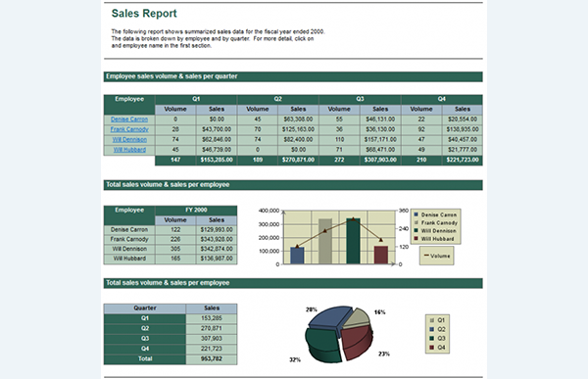The image size is (588, 379).
Task: Click the $342,874.00 FY sales cell
Action: 217,249
